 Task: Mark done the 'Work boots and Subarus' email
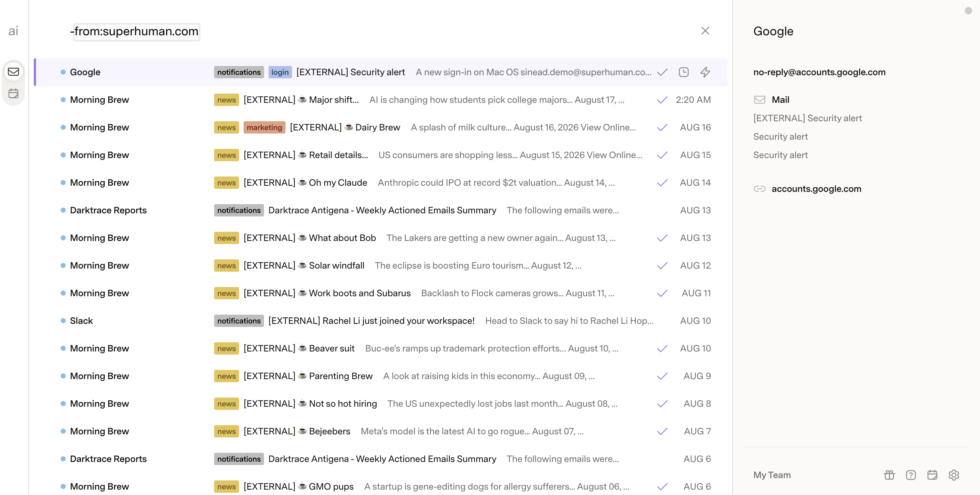click(662, 293)
